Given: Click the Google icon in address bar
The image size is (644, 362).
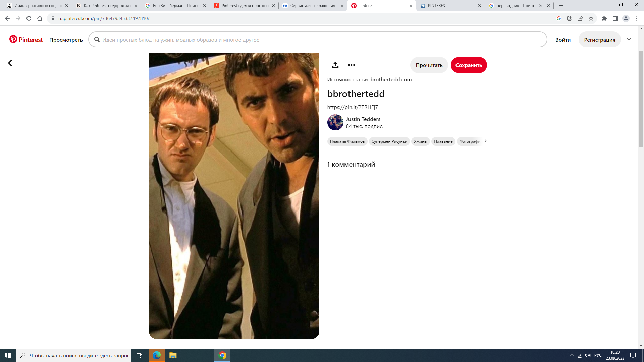Looking at the screenshot, I should point(559,18).
